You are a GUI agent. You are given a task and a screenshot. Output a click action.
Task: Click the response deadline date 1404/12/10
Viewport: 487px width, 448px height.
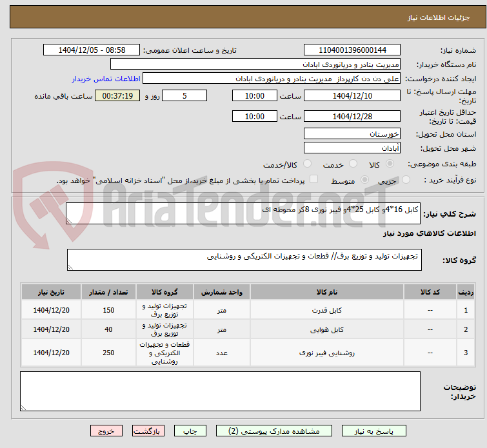coord(352,95)
